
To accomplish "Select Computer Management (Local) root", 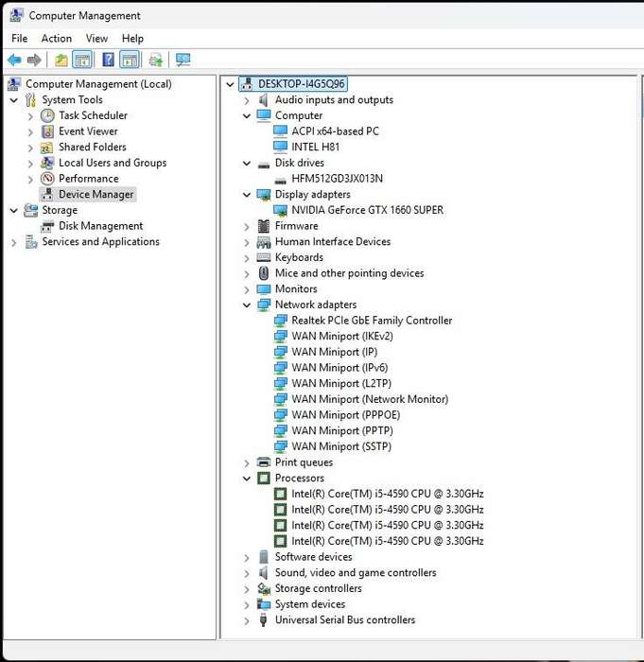I will click(x=98, y=84).
